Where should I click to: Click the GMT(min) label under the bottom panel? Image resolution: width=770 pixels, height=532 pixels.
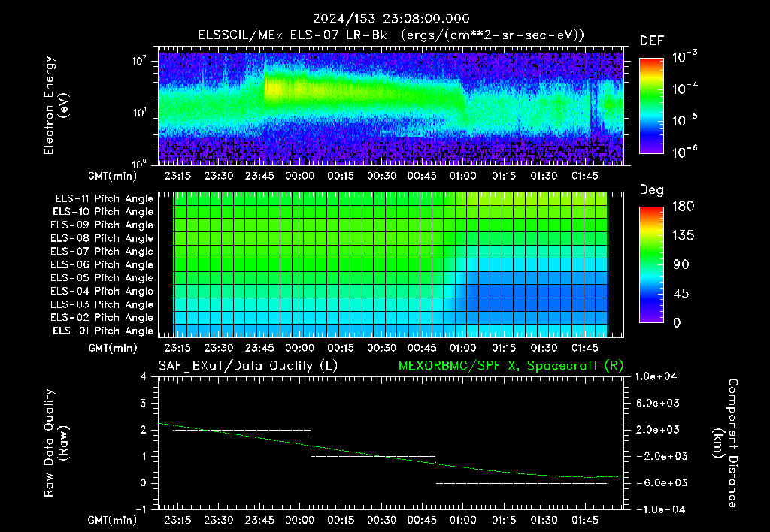113,521
